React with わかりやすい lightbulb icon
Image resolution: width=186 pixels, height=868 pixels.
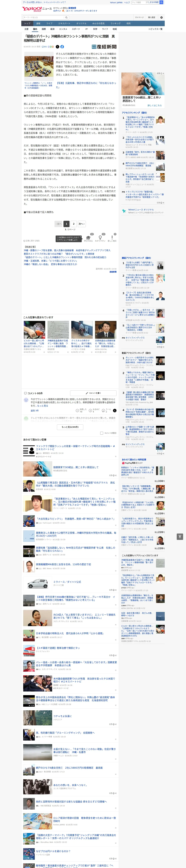pos(100,238)
